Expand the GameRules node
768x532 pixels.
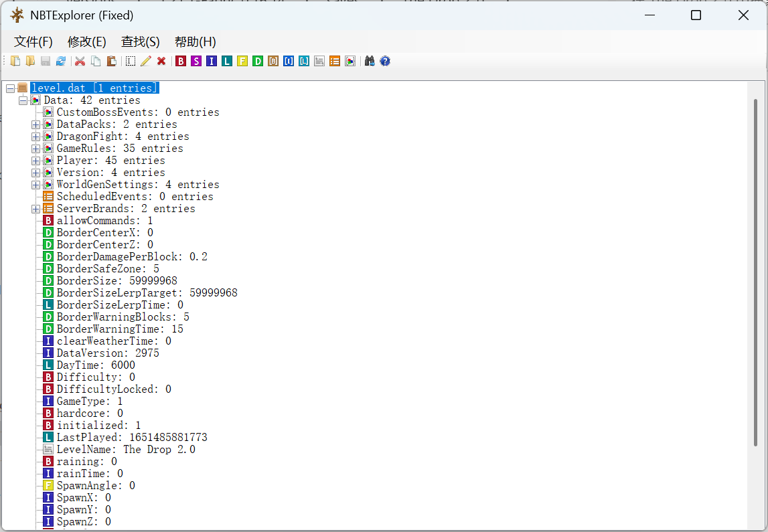click(x=35, y=149)
